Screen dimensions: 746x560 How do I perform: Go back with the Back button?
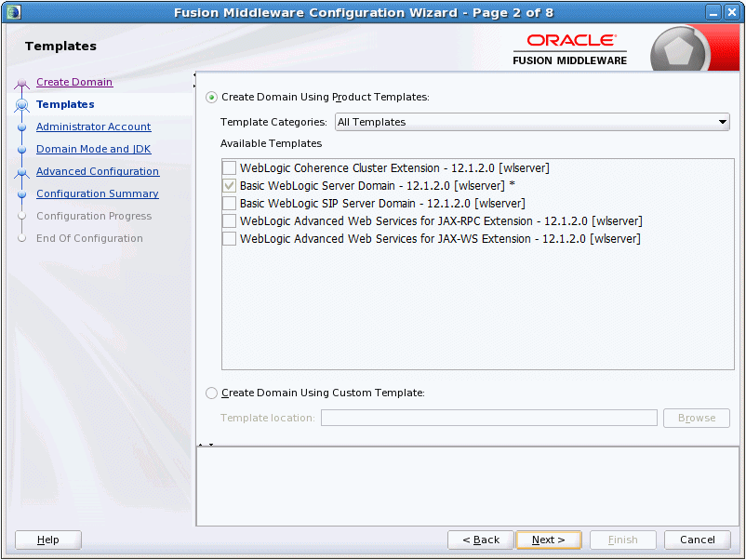tap(481, 540)
